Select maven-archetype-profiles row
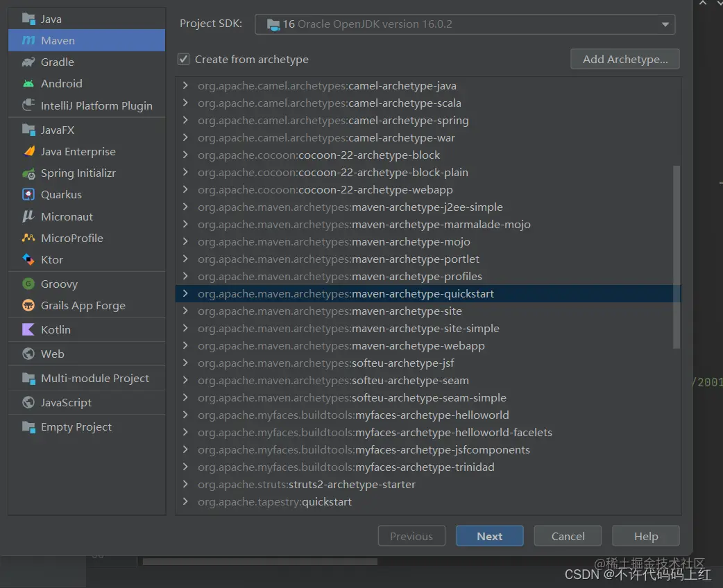Viewport: 723px width, 588px height. point(428,276)
